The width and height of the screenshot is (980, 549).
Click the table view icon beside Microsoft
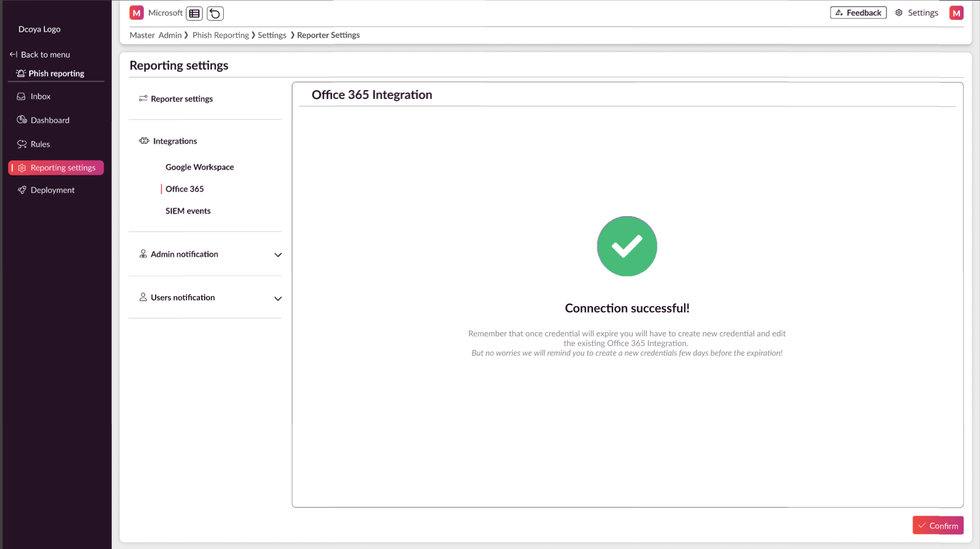click(194, 13)
